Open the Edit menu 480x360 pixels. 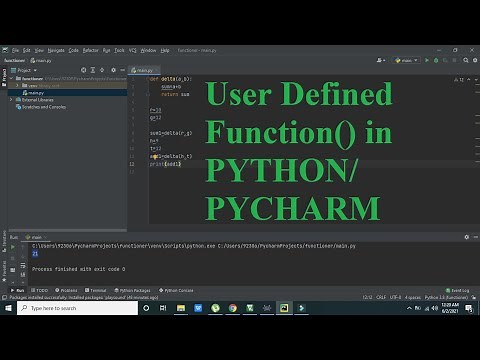(x=27, y=50)
